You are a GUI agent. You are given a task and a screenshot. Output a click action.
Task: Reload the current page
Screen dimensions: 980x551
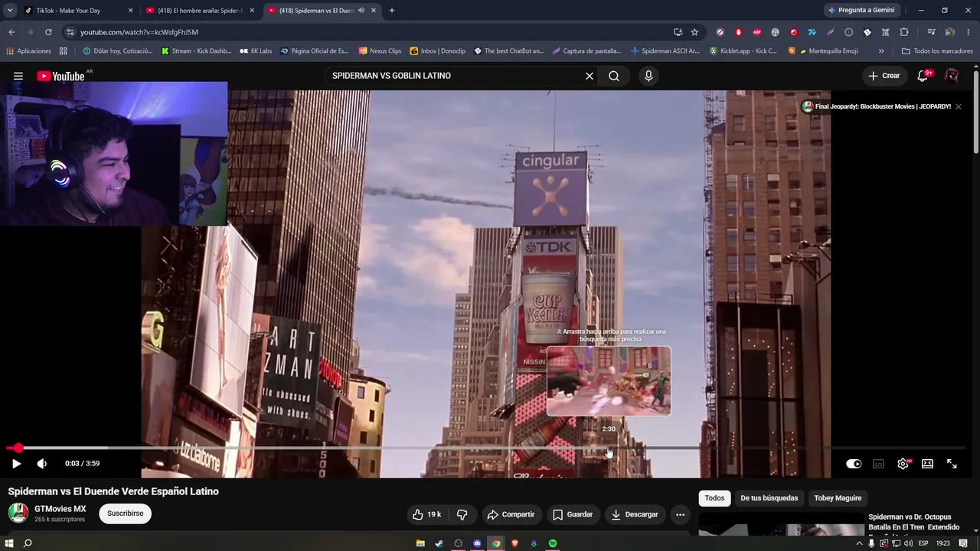48,32
